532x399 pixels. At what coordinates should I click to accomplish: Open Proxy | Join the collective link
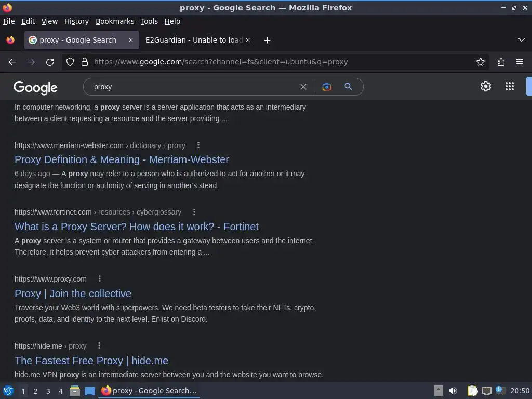point(73,294)
